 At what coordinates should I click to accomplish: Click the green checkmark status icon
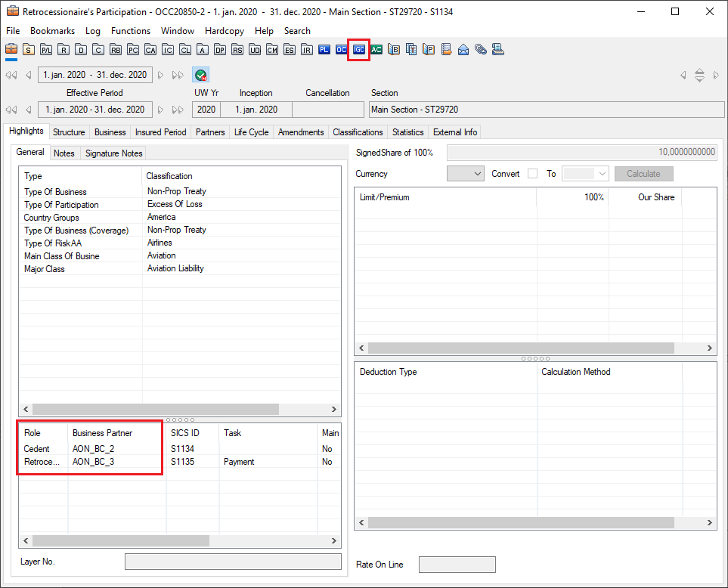tap(200, 75)
